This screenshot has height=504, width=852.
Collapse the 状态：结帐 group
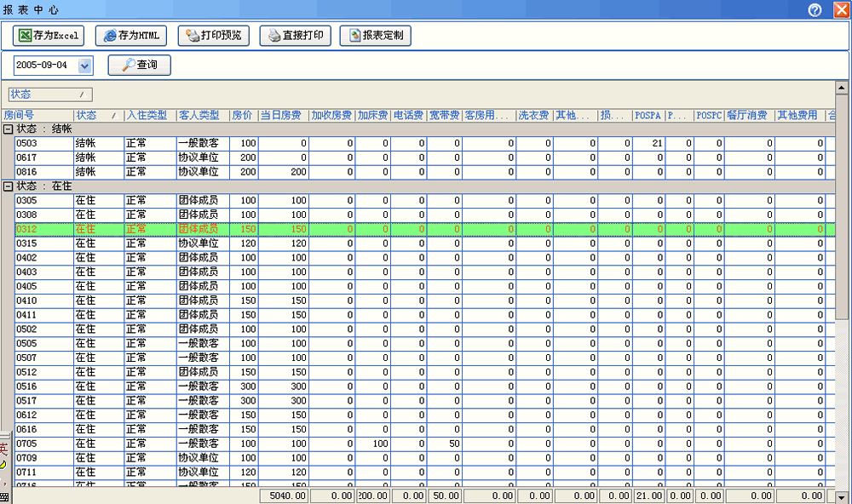coord(9,129)
